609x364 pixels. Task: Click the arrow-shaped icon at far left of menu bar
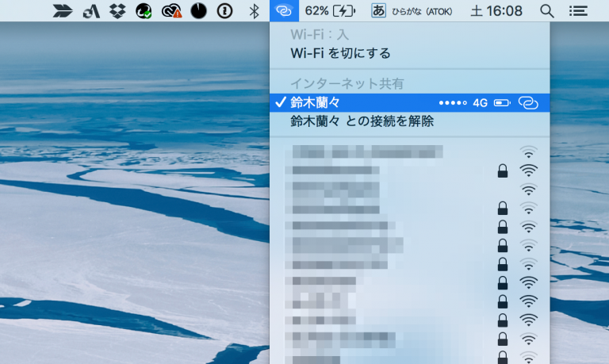coord(63,11)
